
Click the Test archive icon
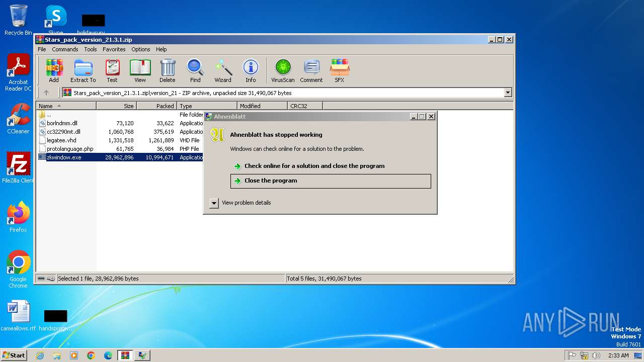pos(112,70)
